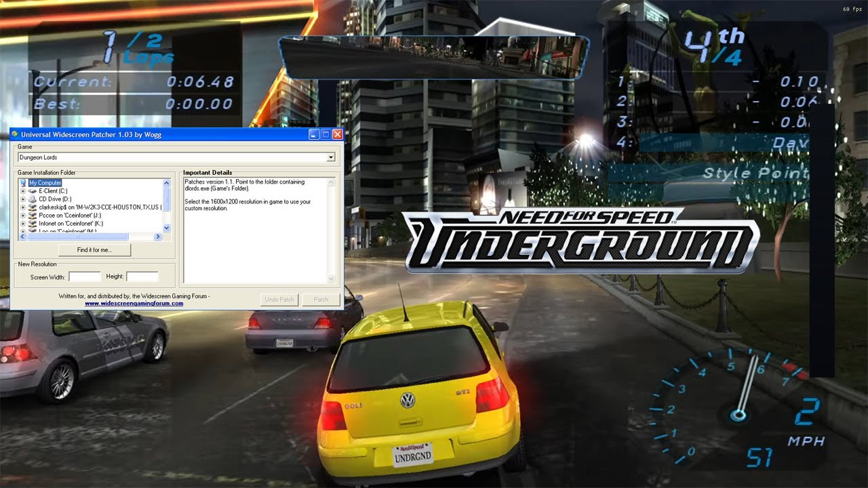Screen dimensions: 868x488
Task: Select the E-Client (C:) label
Action: click(x=53, y=191)
